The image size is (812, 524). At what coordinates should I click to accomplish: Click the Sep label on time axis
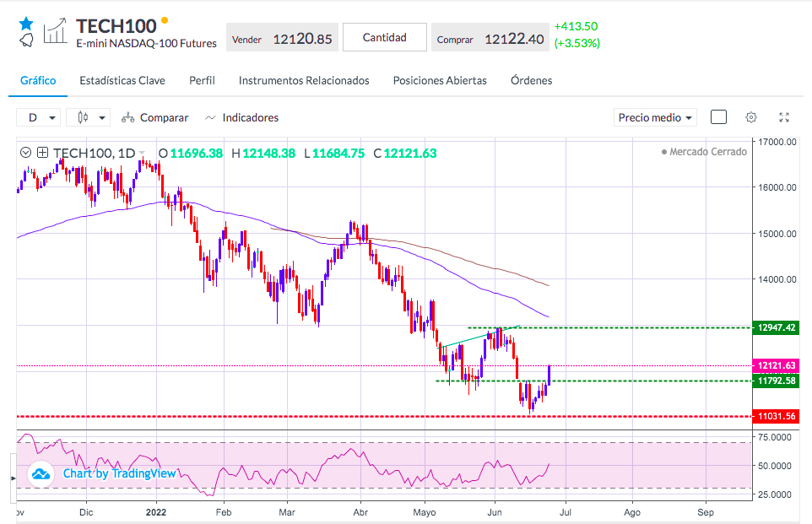tap(706, 512)
